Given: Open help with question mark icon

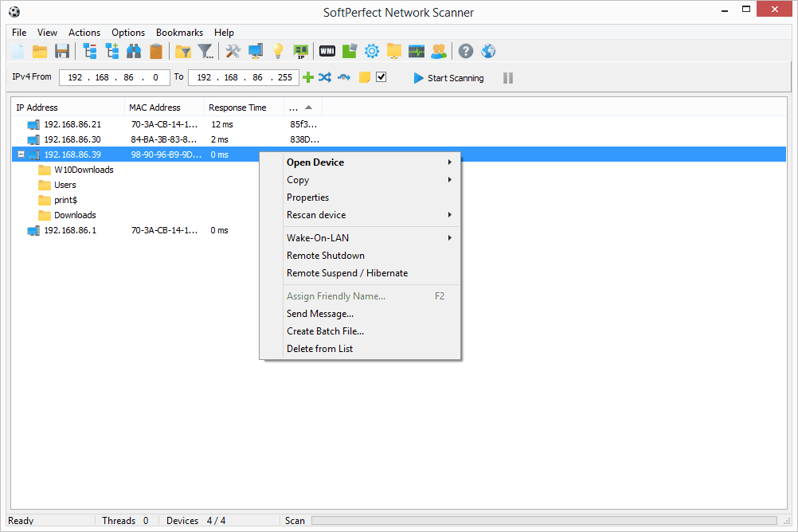Looking at the screenshot, I should [466, 51].
